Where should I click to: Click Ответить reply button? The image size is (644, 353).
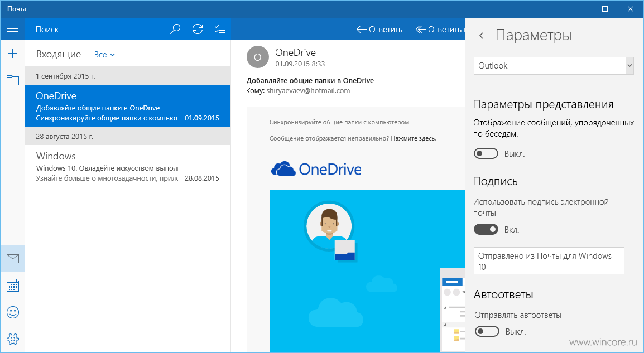click(x=379, y=29)
